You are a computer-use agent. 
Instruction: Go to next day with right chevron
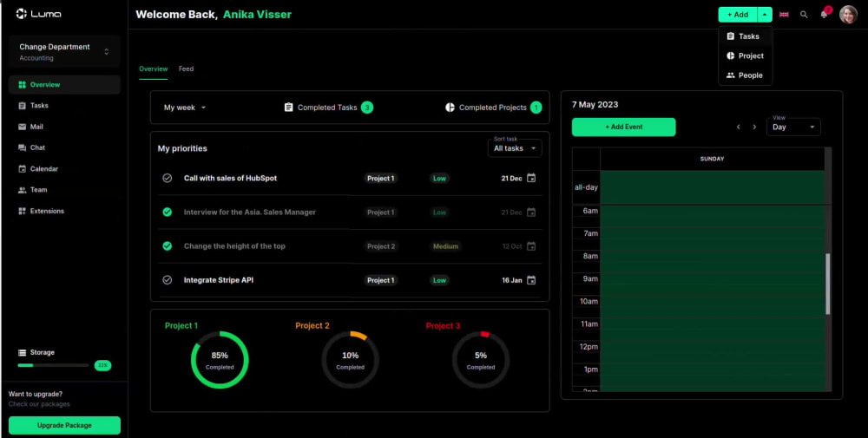coord(754,127)
